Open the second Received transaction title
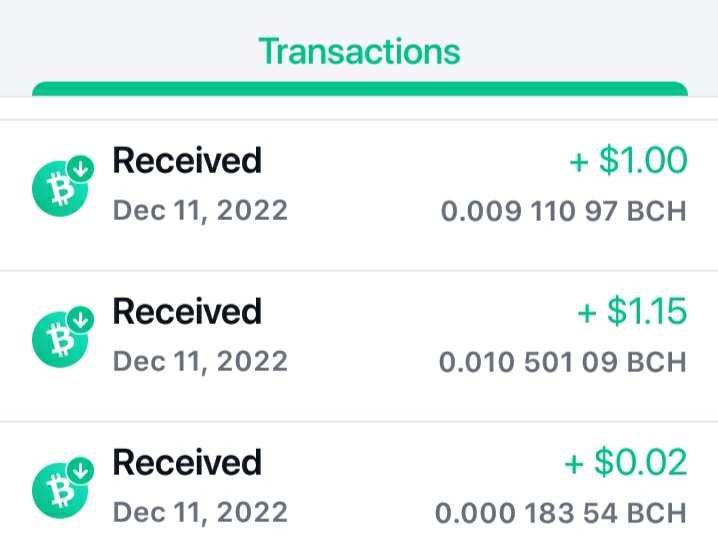Screen dimensions: 718x557 click(187, 311)
